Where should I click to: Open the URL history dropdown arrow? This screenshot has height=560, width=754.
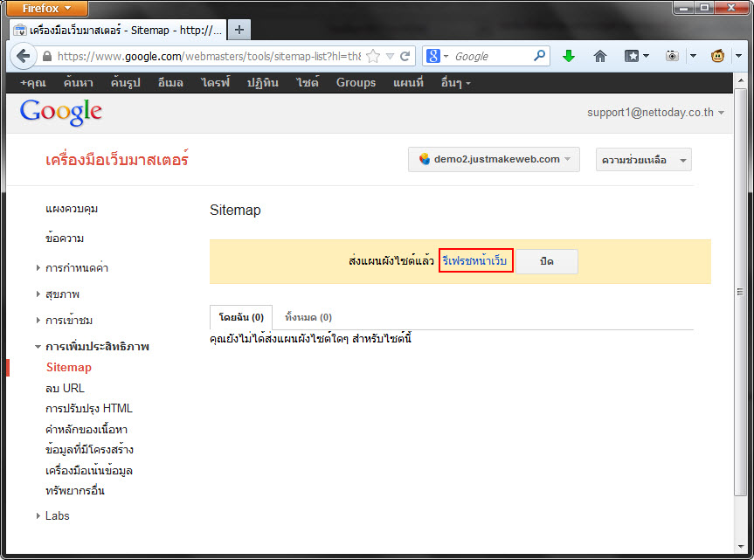[390, 56]
